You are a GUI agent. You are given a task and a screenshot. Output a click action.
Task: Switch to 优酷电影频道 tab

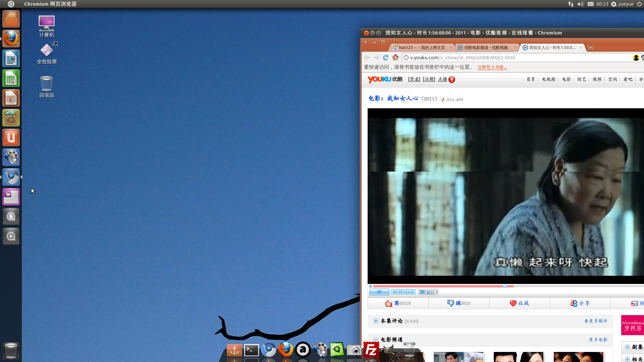[x=487, y=48]
